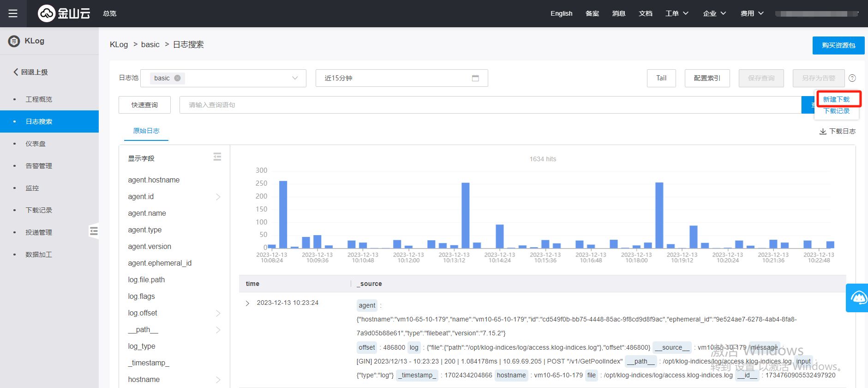This screenshot has height=388, width=868.
Task: Open 仪表盘 in the left sidebar
Action: tap(36, 144)
